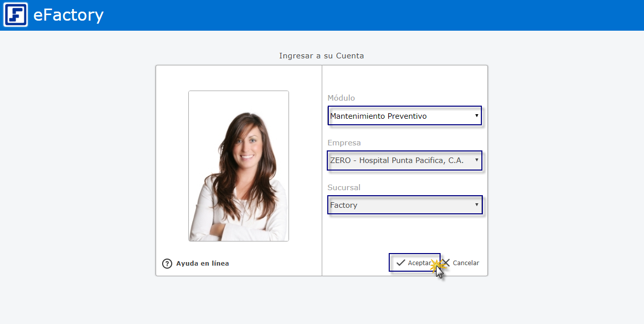The width and height of the screenshot is (644, 324).
Task: Select the Mantenimiento Preventivo combo box
Action: [x=398, y=116]
